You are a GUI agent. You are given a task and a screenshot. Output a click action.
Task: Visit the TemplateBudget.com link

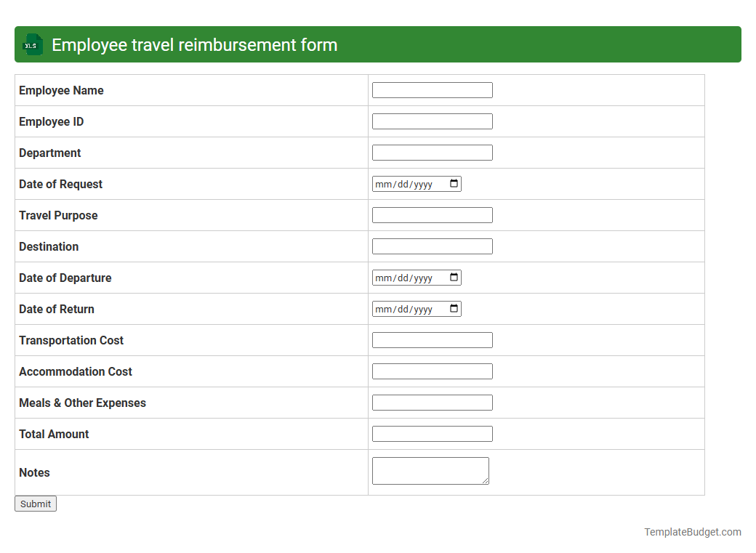(x=692, y=532)
